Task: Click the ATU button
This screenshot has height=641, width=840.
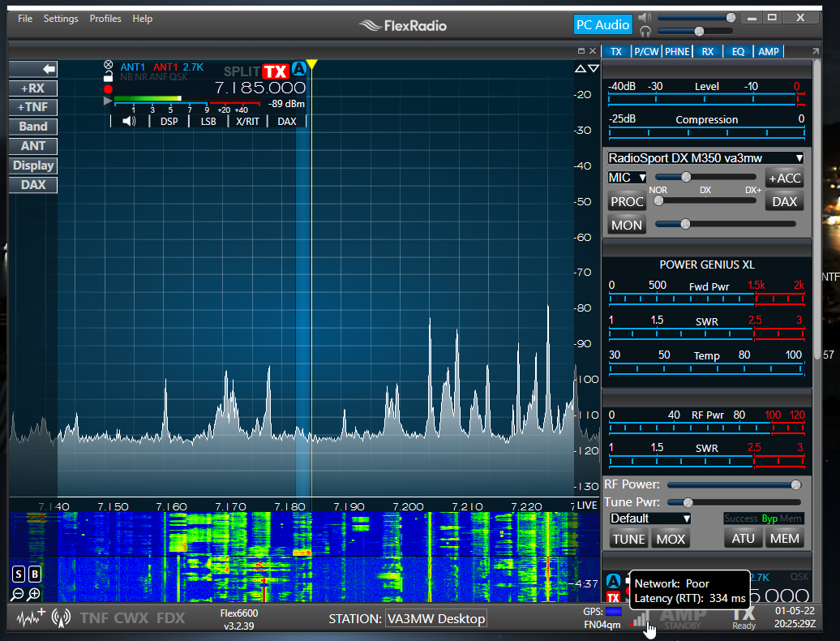Action: [x=743, y=539]
